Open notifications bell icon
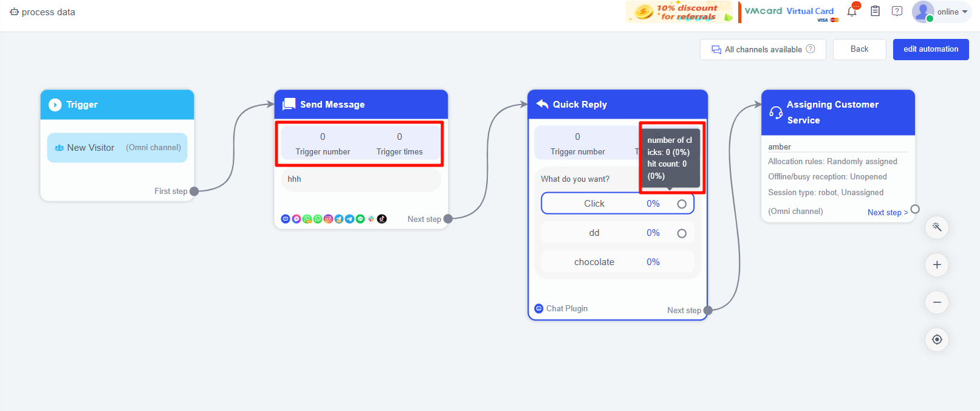The height and width of the screenshot is (411, 980). coord(852,12)
